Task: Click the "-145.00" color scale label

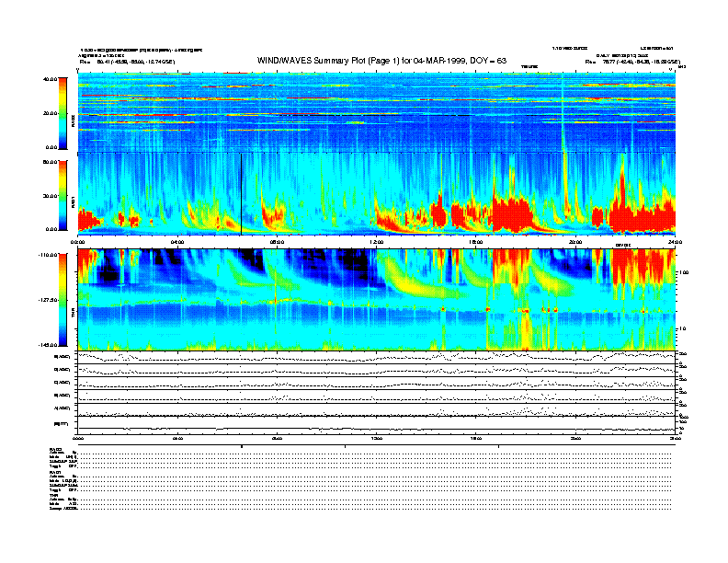Action: click(48, 345)
